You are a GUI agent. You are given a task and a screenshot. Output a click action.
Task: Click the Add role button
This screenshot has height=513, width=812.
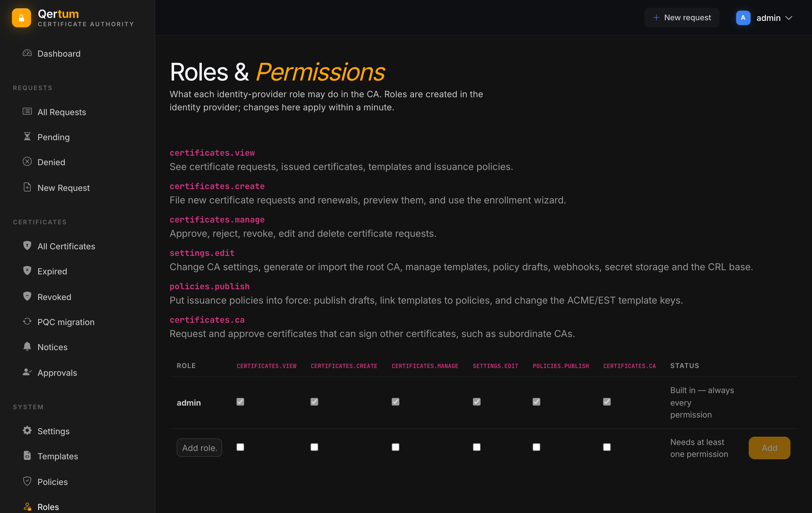(769, 448)
